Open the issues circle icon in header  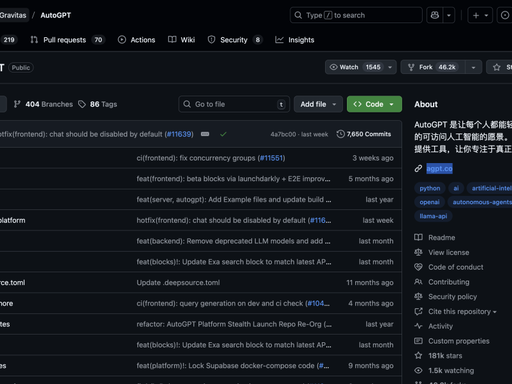tap(505, 15)
